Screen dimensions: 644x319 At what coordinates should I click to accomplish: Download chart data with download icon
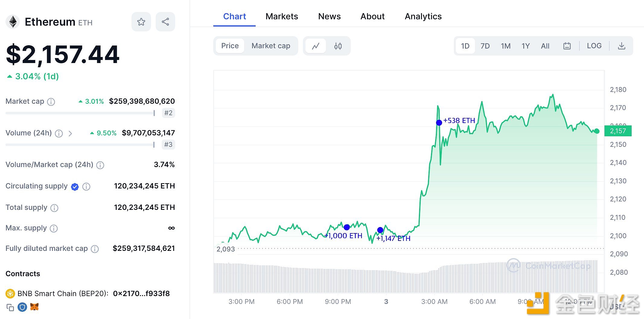(621, 46)
